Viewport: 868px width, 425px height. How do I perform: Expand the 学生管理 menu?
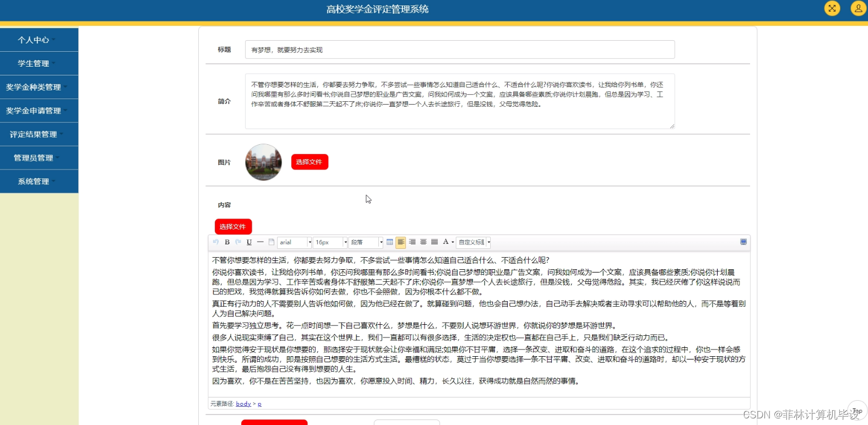pos(39,64)
